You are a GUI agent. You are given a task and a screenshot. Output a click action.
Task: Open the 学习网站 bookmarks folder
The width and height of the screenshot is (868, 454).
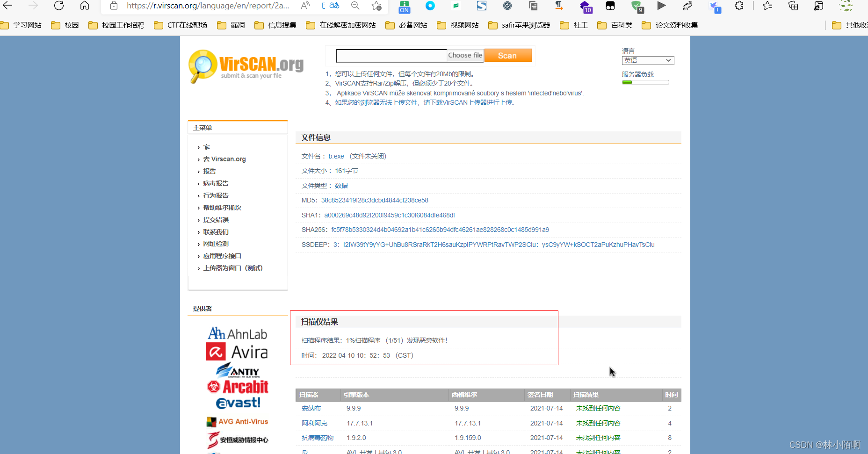(x=21, y=25)
